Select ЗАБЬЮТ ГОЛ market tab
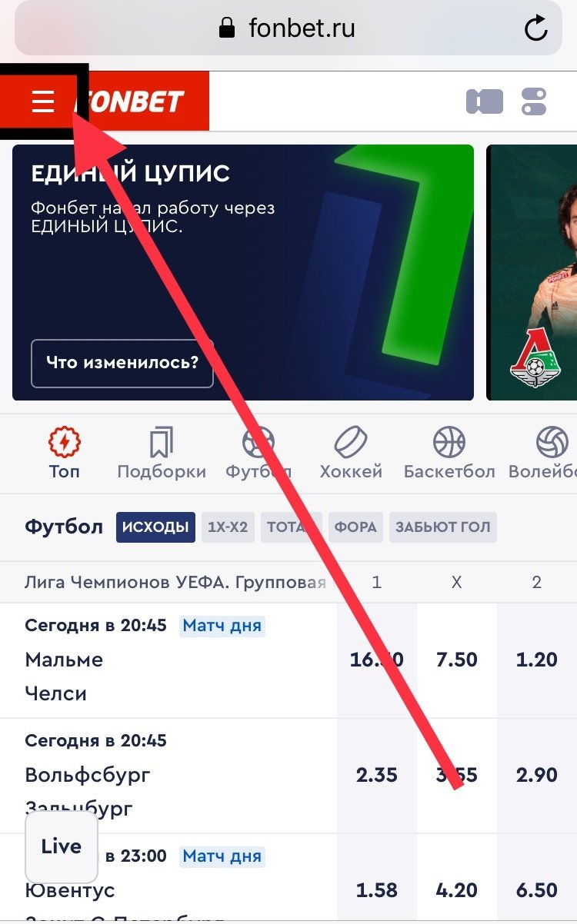The width and height of the screenshot is (577, 924). pos(442,527)
